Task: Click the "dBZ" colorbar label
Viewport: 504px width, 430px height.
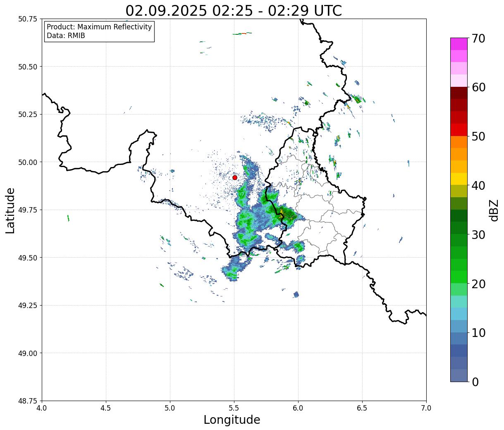Action: 494,210
